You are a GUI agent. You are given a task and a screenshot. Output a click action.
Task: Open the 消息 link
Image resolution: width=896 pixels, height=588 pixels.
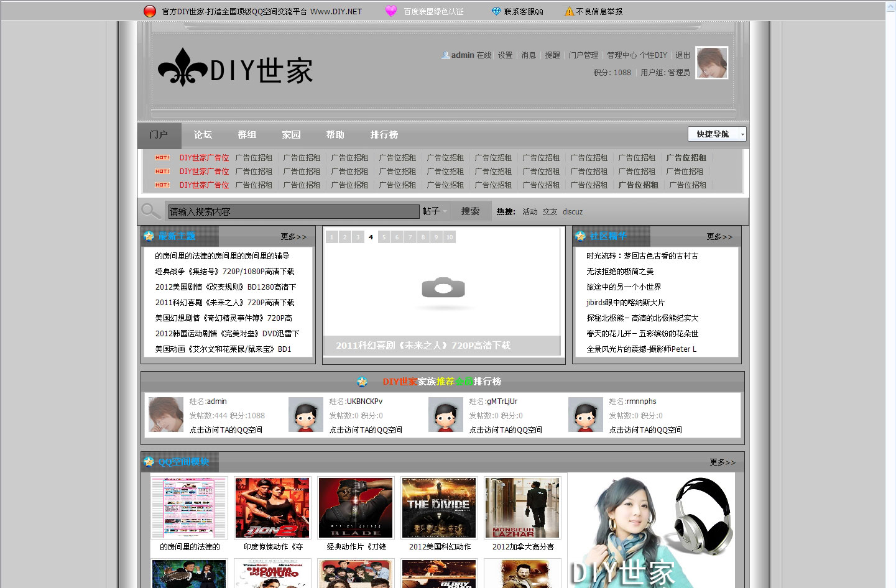529,55
